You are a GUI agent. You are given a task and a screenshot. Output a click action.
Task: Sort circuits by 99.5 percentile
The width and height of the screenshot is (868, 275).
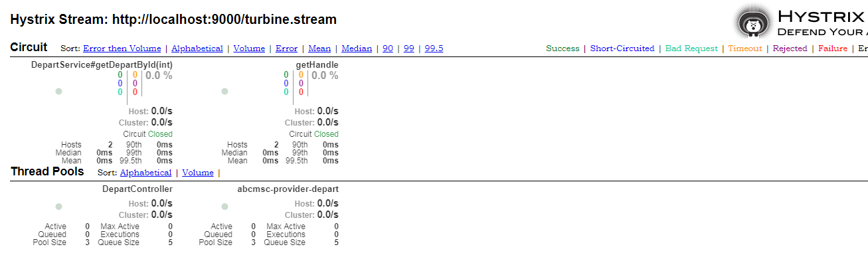[434, 48]
